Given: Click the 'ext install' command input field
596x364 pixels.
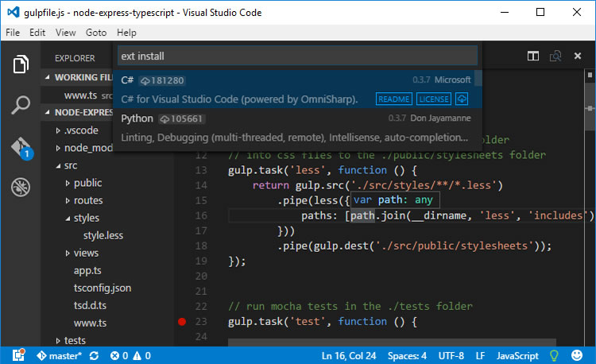Looking at the screenshot, I should (x=297, y=56).
